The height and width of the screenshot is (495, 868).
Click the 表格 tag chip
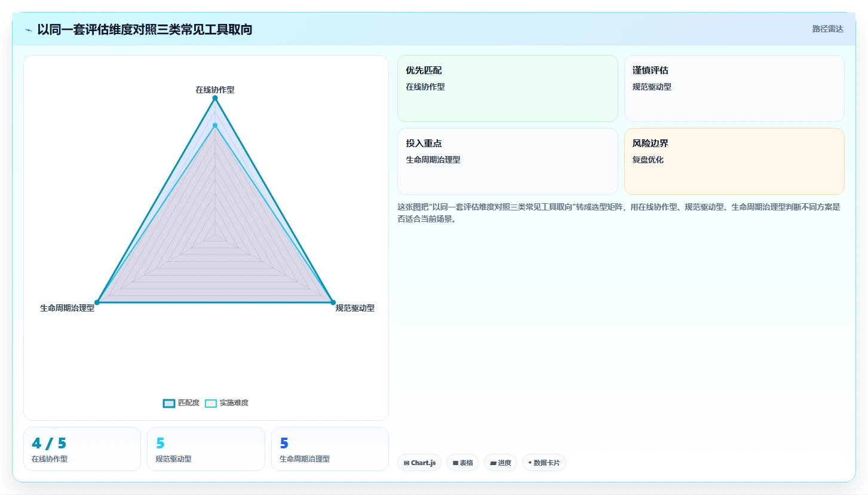(x=462, y=463)
